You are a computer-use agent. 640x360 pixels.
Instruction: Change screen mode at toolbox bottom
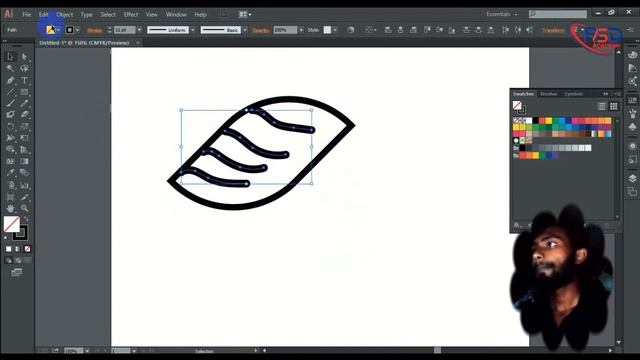[17, 272]
